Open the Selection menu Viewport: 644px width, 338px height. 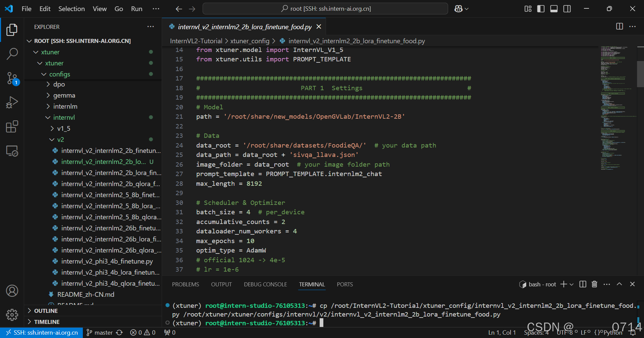(x=71, y=9)
